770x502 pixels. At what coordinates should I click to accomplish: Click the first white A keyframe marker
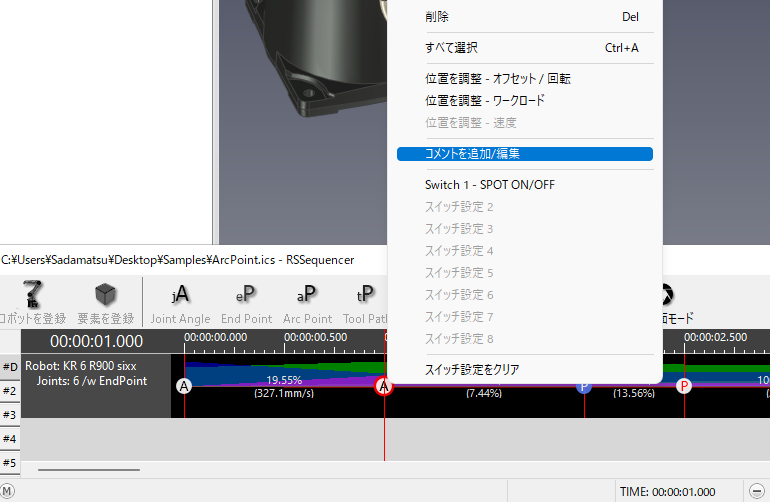184,386
